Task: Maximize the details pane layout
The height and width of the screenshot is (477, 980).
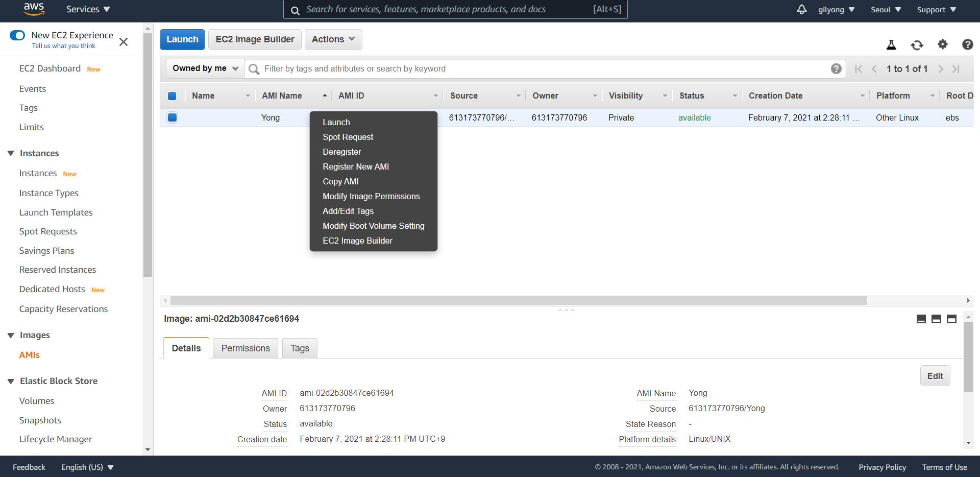Action: tap(951, 319)
